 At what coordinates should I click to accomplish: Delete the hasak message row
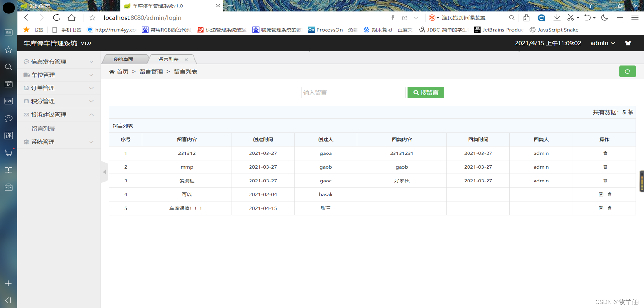click(610, 194)
